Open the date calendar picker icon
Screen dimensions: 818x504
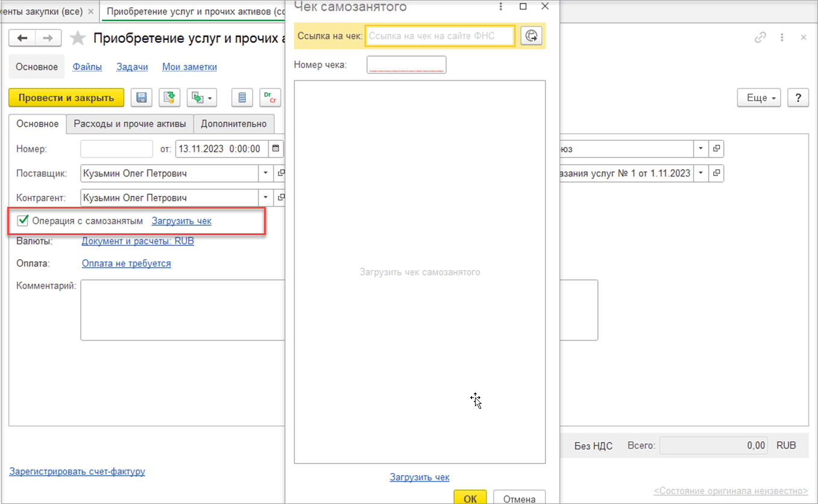click(x=275, y=148)
